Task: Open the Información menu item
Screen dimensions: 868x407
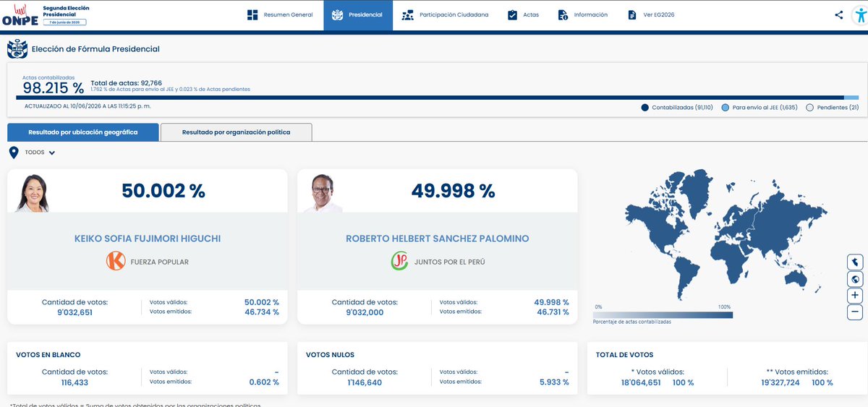Action: coord(583,14)
